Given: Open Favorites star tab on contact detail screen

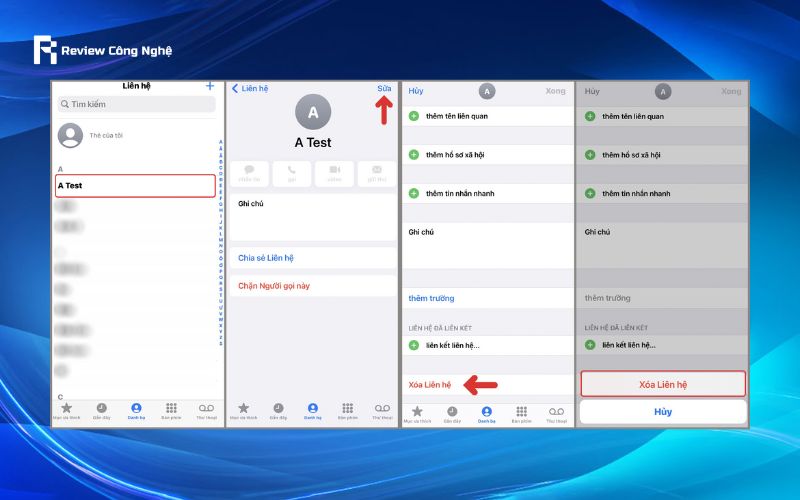Looking at the screenshot, I should coord(244,411).
